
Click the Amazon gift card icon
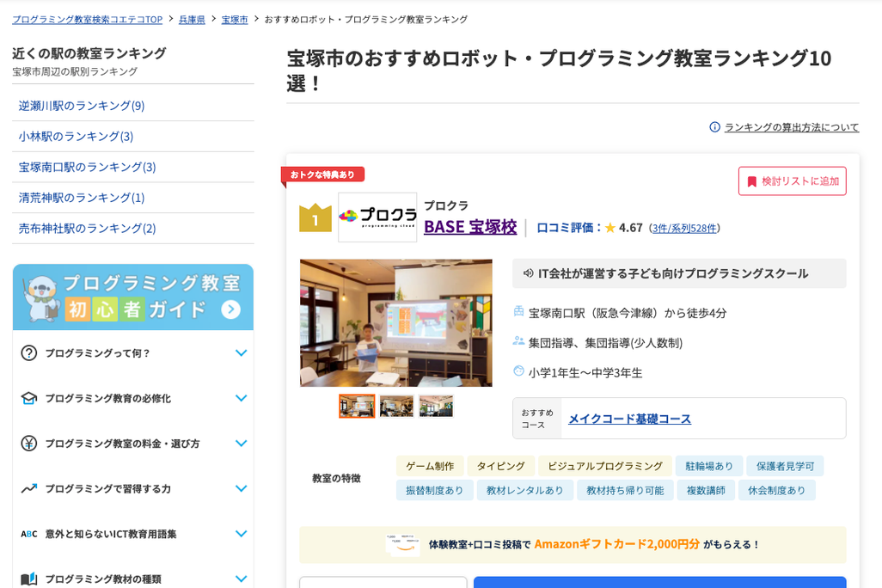pos(402,545)
